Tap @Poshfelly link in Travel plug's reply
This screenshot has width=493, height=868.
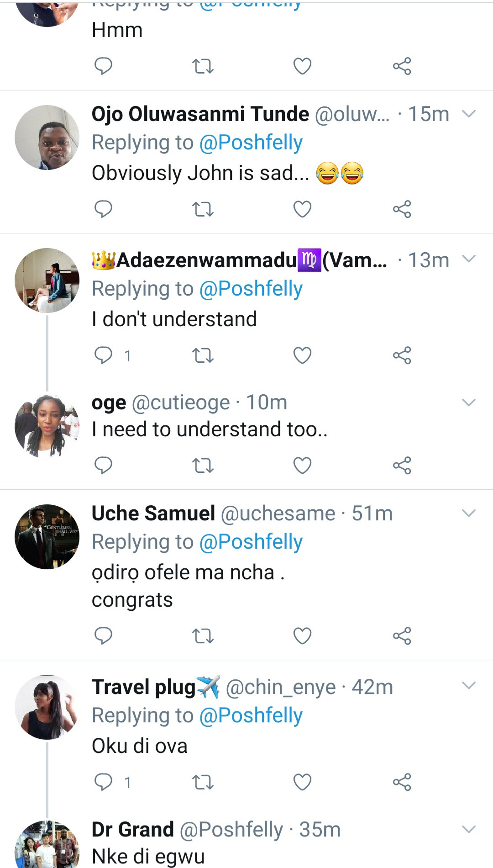[251, 715]
